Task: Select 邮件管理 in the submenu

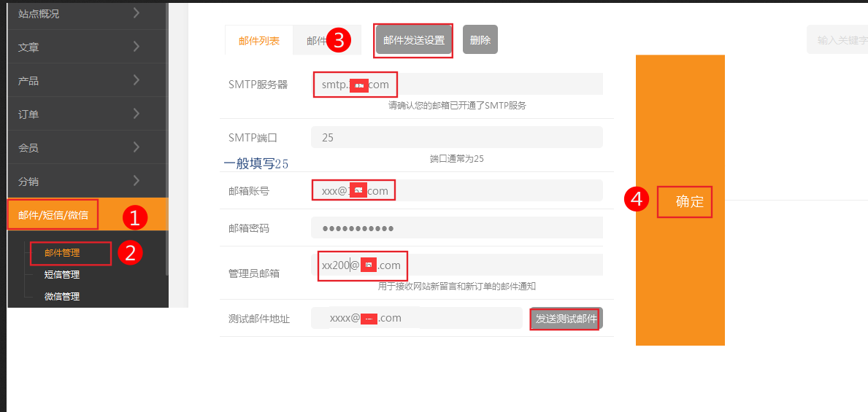Action: [63, 253]
